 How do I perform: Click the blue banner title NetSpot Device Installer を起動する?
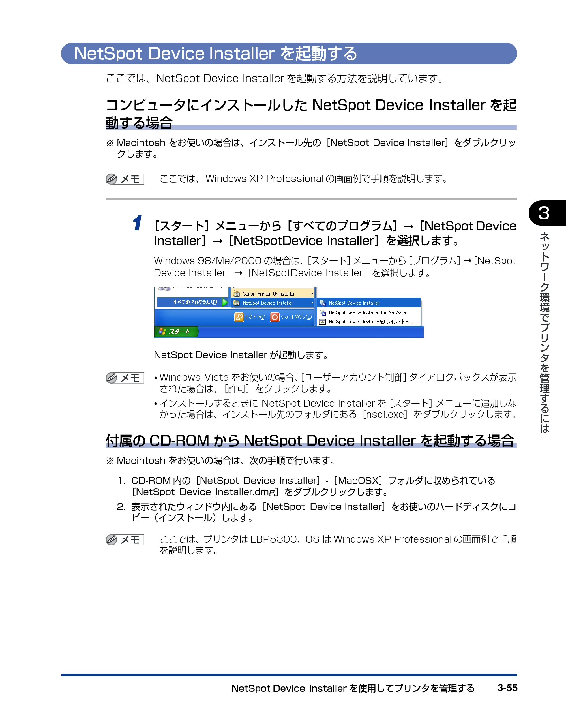click(215, 54)
